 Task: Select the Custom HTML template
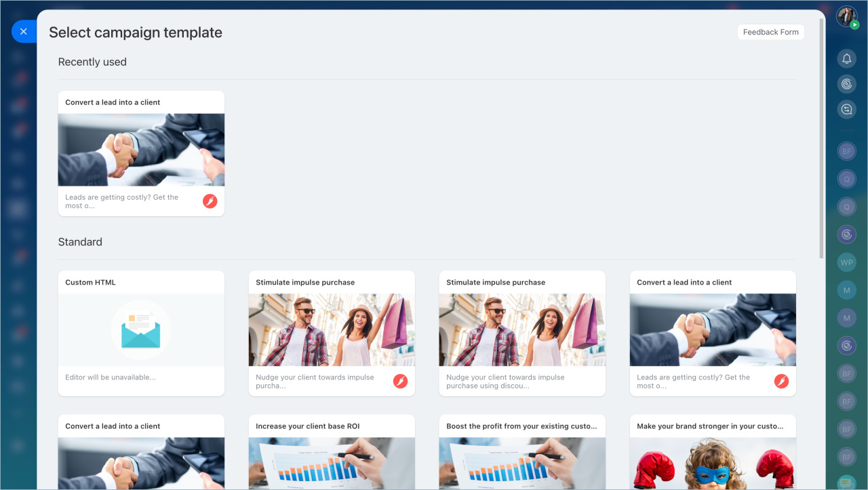140,332
